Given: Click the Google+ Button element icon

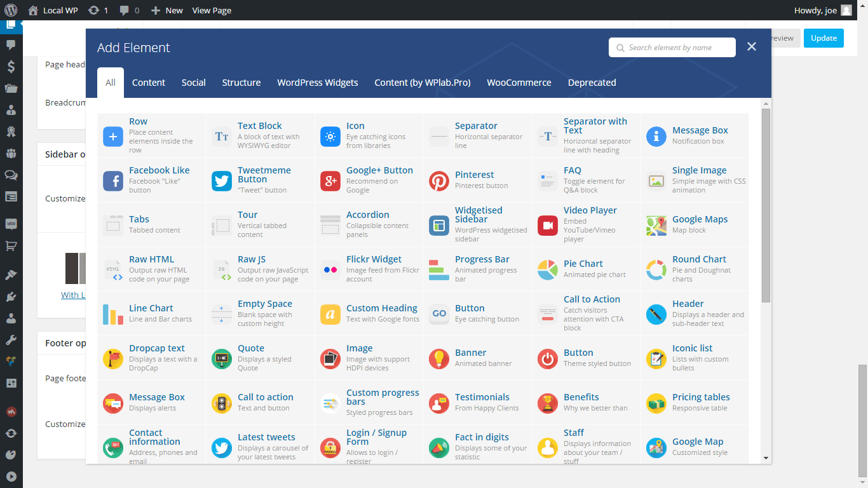Looking at the screenshot, I should click(x=330, y=181).
